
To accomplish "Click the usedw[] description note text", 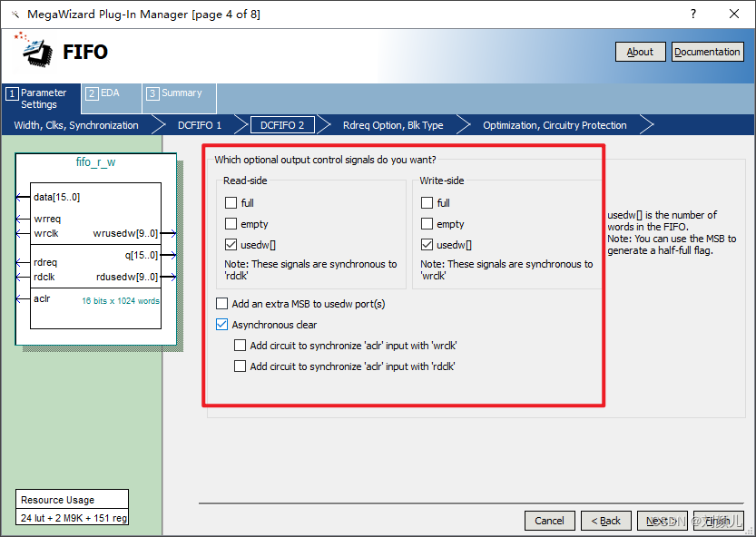I will coord(673,232).
